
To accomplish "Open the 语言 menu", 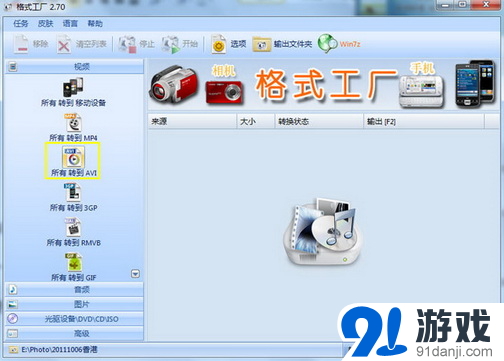I will [70, 24].
